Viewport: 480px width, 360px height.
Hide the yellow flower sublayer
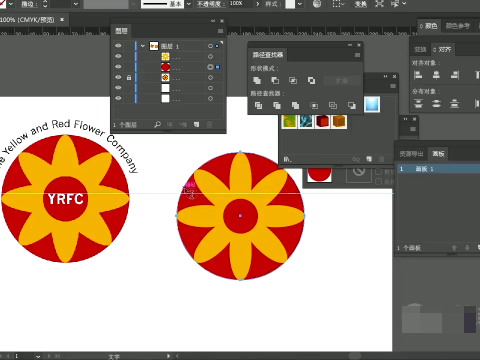118,56
